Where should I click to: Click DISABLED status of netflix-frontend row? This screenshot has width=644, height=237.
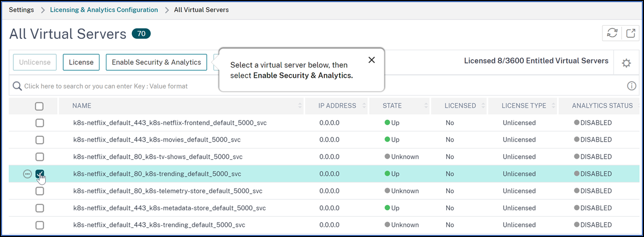593,123
